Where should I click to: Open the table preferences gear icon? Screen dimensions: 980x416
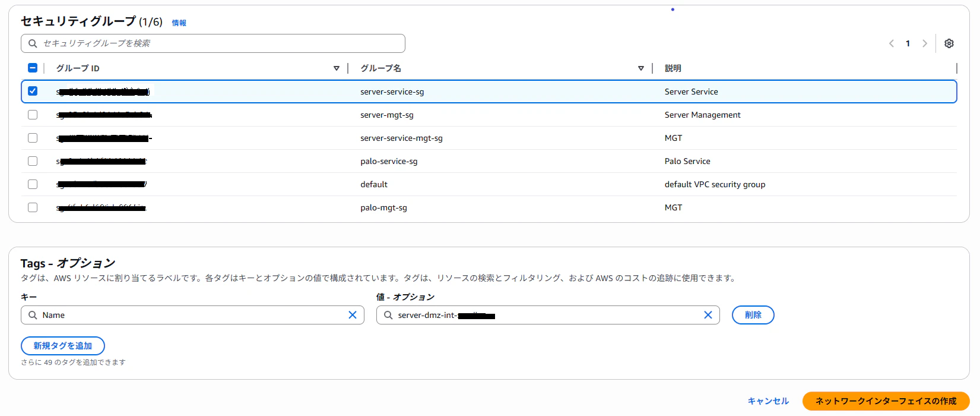pyautogui.click(x=949, y=43)
